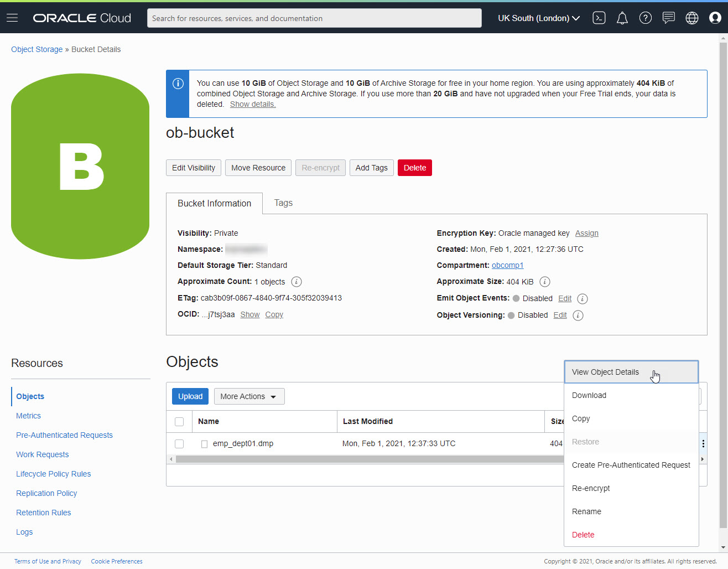Open the UK South (London) region dropdown
The image size is (728, 569).
click(x=539, y=18)
